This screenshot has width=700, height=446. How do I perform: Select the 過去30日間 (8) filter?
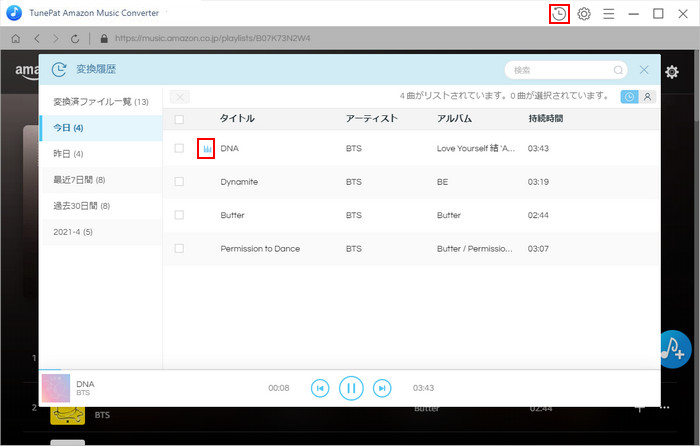pos(101,206)
